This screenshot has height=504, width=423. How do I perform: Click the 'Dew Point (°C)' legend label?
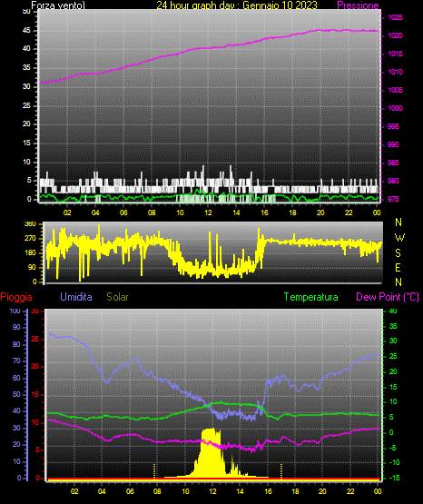[x=388, y=297]
